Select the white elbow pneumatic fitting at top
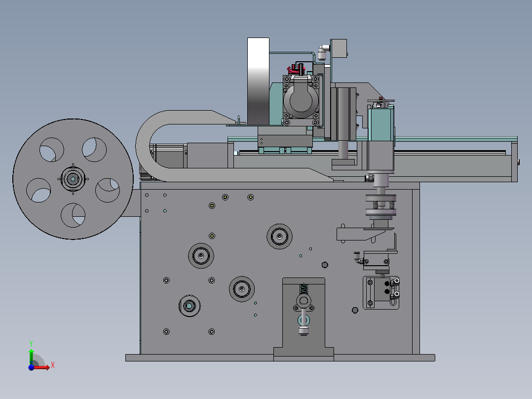 tap(323, 53)
